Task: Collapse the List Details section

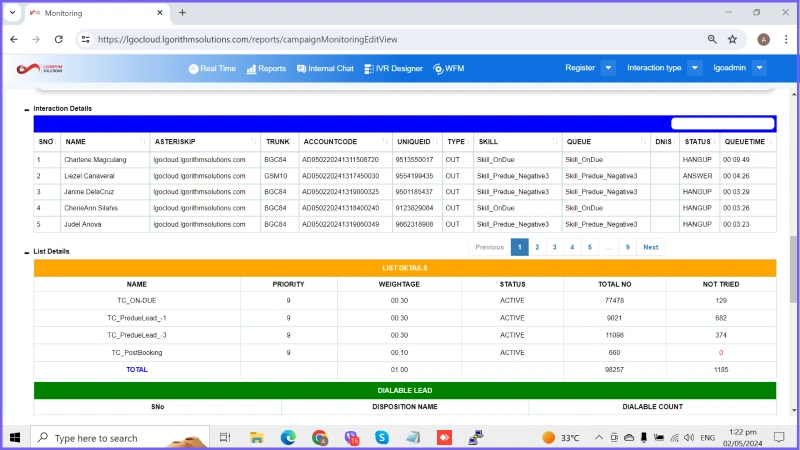Action: coord(27,252)
